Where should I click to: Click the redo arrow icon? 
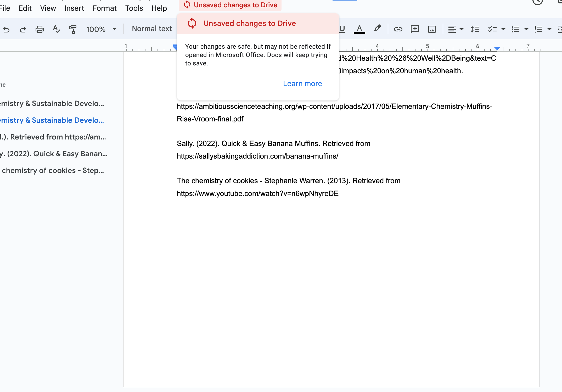(23, 29)
